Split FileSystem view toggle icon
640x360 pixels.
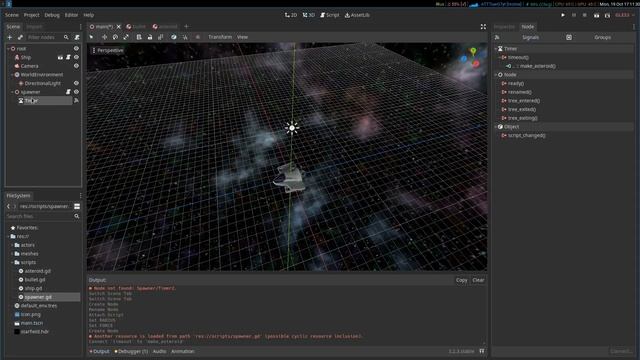pos(77,207)
